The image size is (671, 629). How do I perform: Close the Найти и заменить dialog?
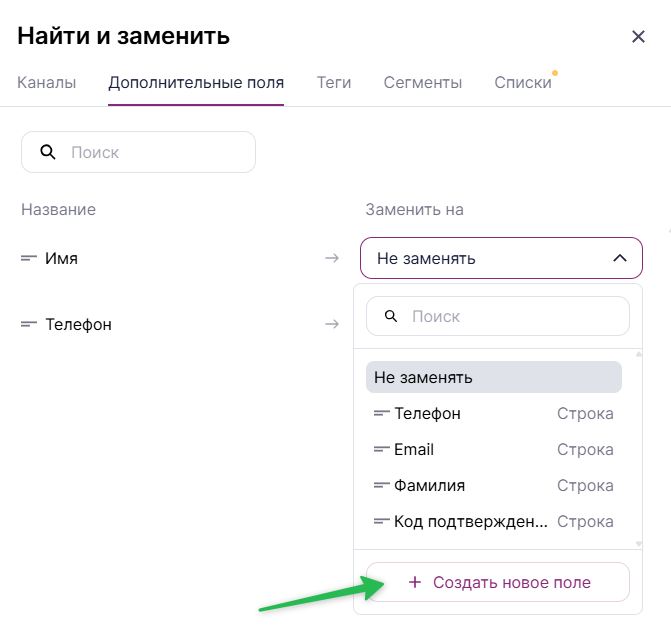pyautogui.click(x=638, y=37)
